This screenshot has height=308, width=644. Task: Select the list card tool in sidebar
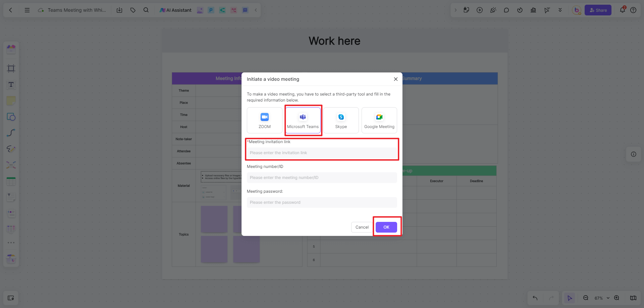pos(11,213)
